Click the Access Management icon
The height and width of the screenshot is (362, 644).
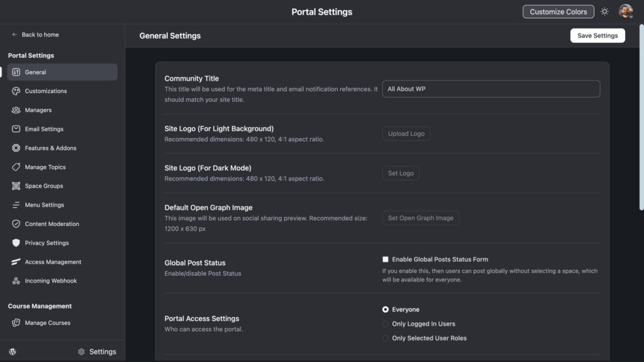coord(16,262)
